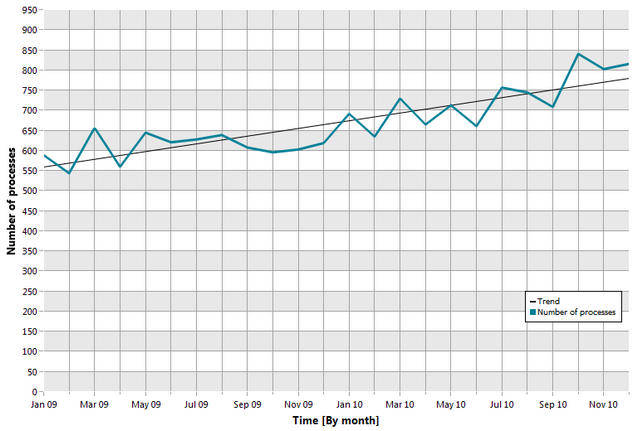Click the Sep 10 x-axis label

[553, 404]
